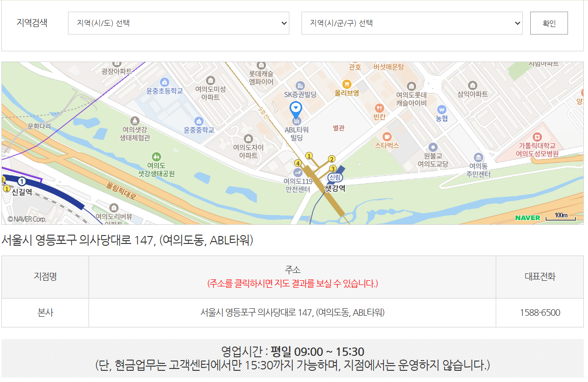Click the 여의도자이아파트 icon
Viewport: 588px width, 382px height.
248,139
